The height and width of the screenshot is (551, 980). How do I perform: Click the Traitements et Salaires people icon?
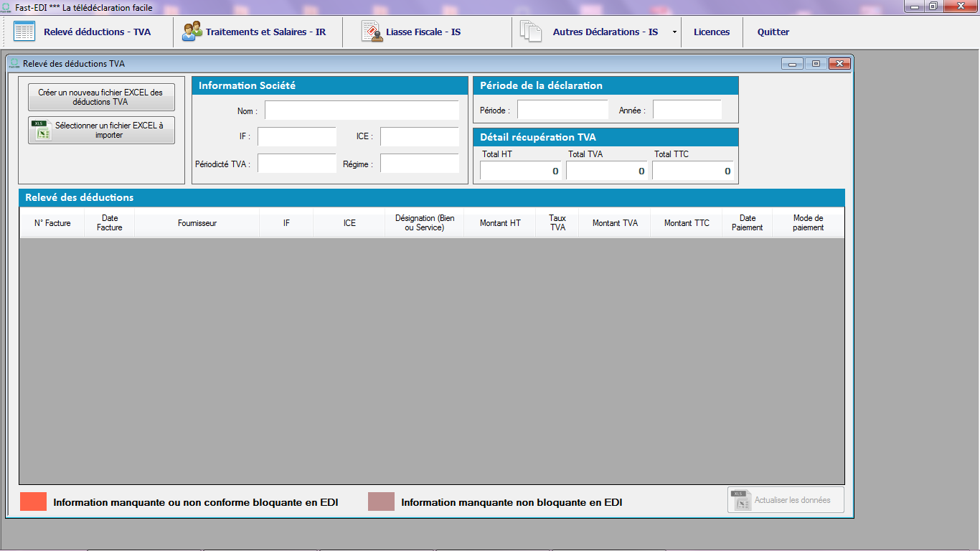192,32
